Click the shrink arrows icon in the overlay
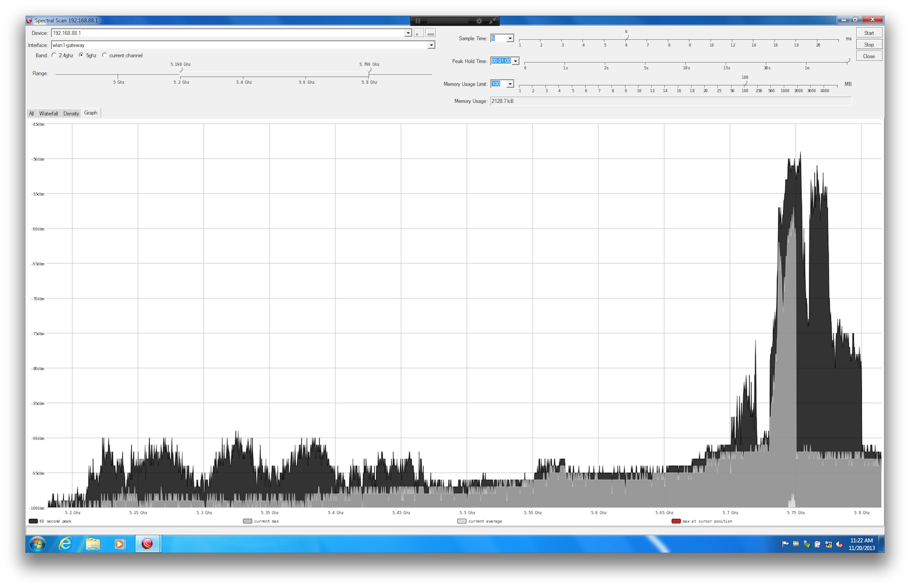Screen dimensions: 910x588 (x=492, y=21)
